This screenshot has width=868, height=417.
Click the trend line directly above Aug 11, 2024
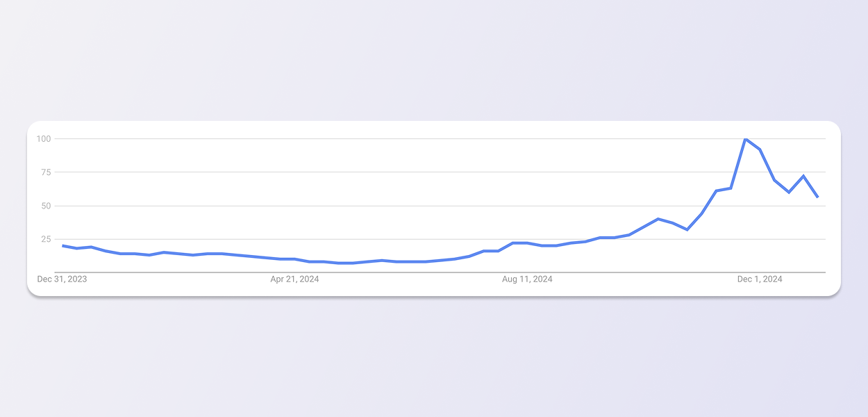point(527,243)
